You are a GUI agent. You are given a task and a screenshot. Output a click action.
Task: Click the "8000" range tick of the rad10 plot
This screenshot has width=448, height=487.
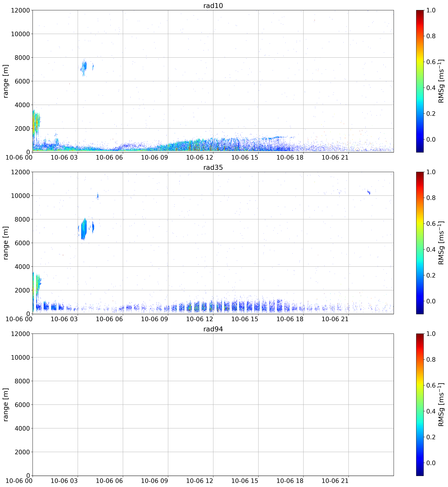click(x=22, y=57)
